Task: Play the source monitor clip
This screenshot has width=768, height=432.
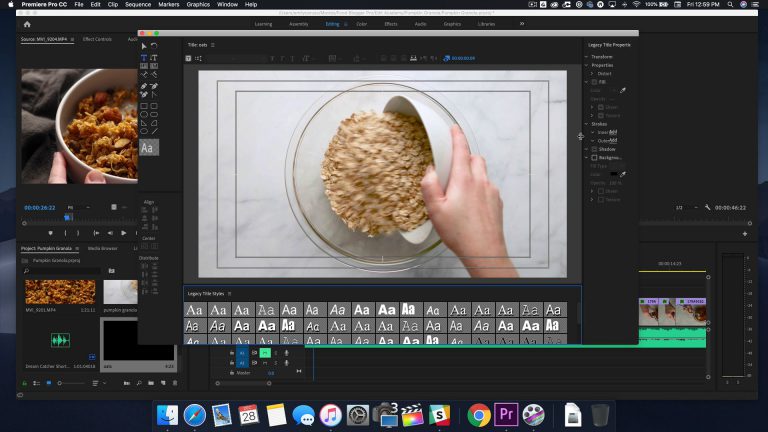Action: pyautogui.click(x=123, y=233)
